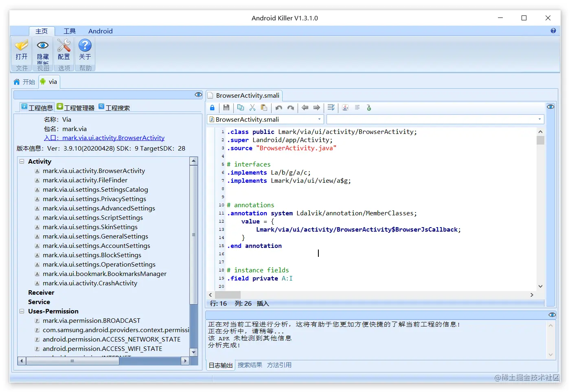Switch to 工程管理器 tab
570x392 pixels.
click(x=76, y=107)
